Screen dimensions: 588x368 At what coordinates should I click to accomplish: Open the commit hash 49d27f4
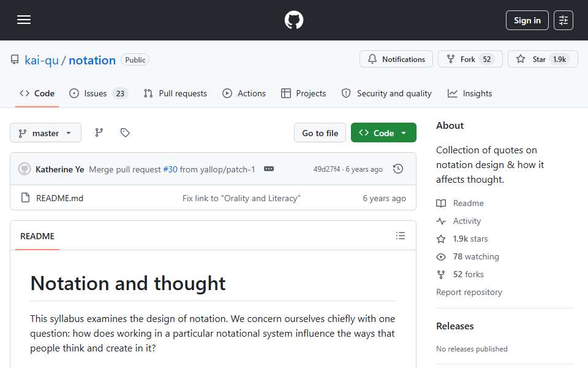(326, 169)
